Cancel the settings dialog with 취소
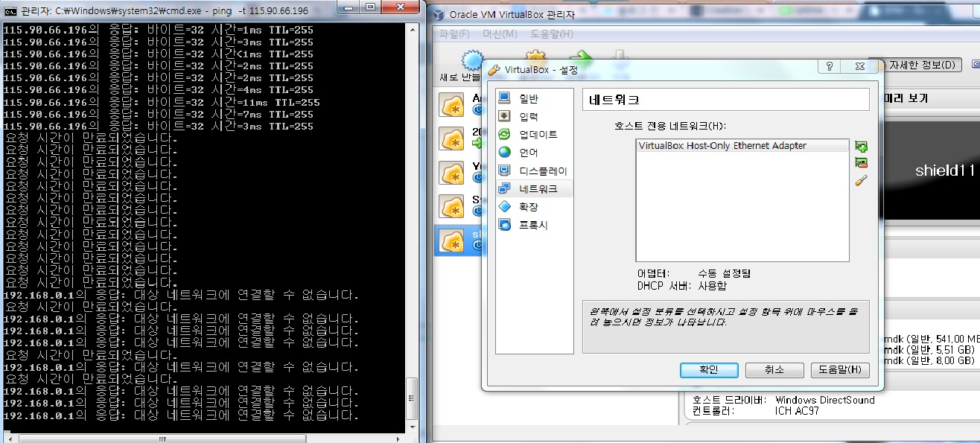The width and height of the screenshot is (980, 443). click(774, 370)
